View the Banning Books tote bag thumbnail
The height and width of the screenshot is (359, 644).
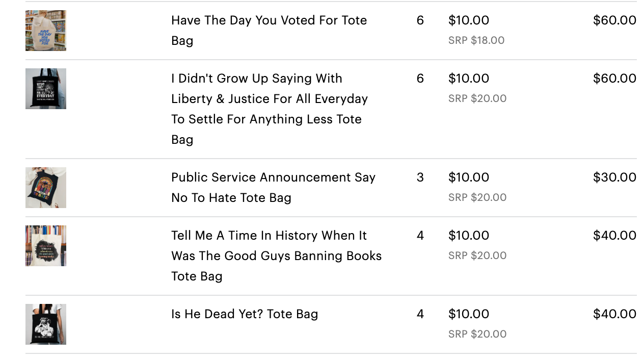pyautogui.click(x=46, y=246)
